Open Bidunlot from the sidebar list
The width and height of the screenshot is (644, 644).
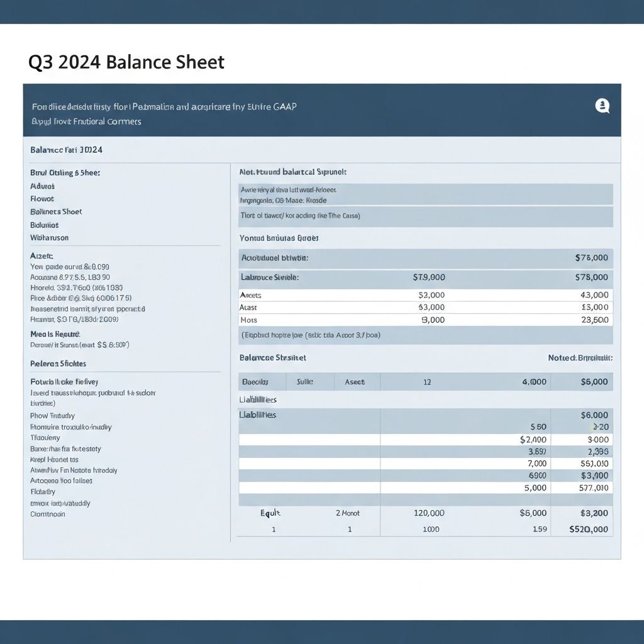pyautogui.click(x=45, y=225)
